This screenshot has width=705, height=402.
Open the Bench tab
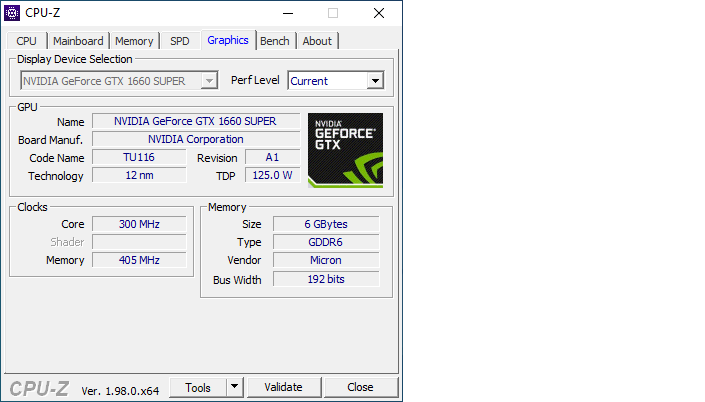(x=275, y=41)
